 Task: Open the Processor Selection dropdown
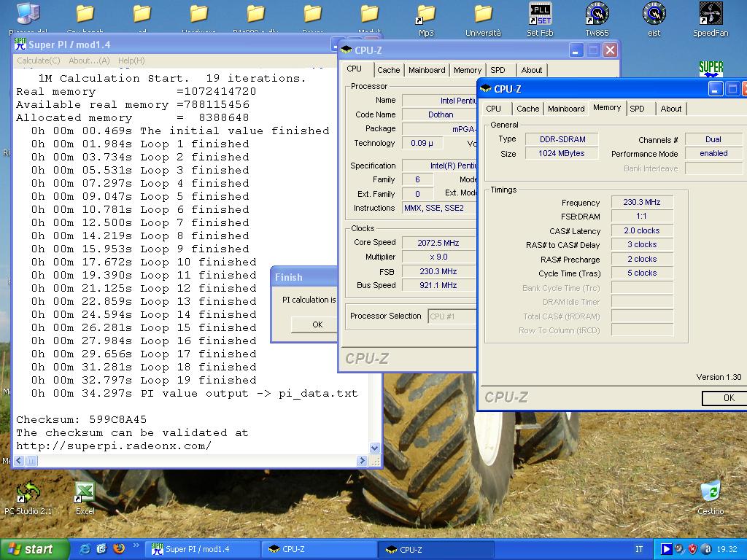pos(452,316)
